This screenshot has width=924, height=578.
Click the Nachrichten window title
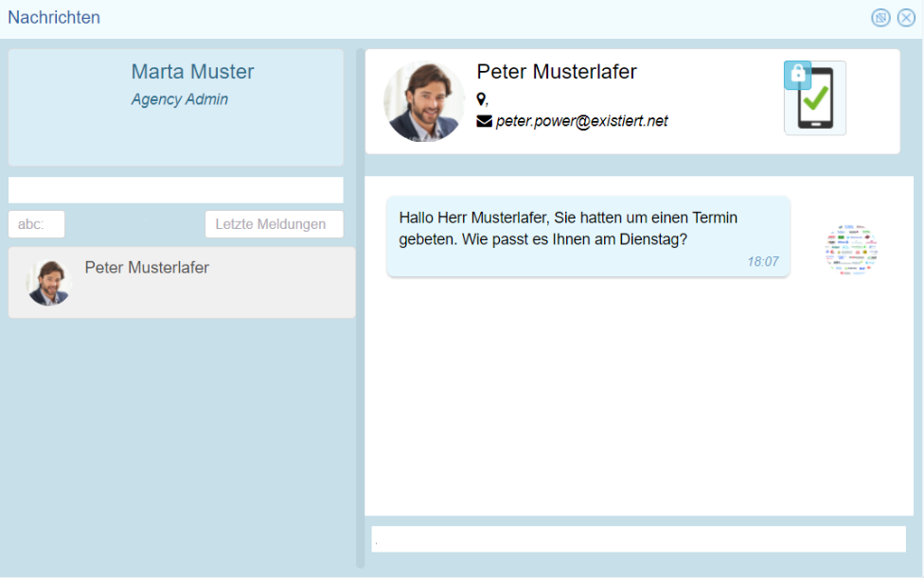(x=54, y=18)
